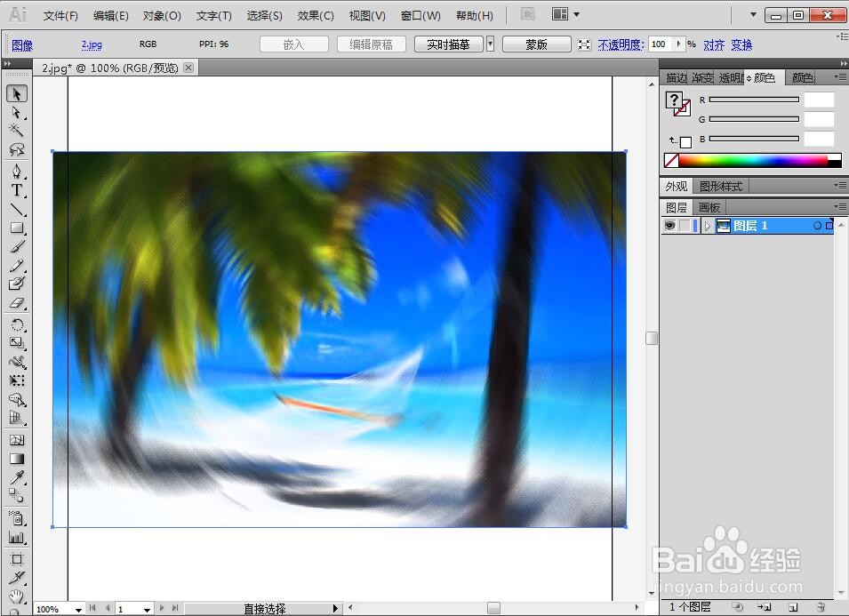Select the Mesh tool
The width and height of the screenshot is (849, 616).
pos(17,440)
